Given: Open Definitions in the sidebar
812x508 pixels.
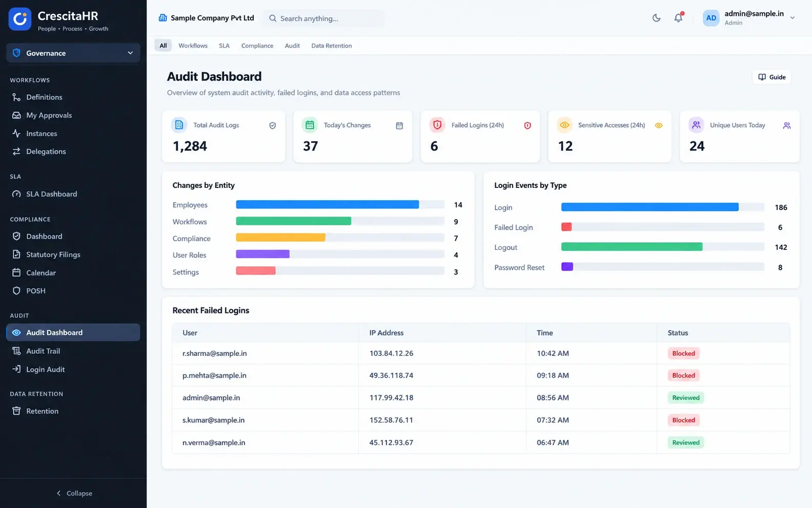Looking at the screenshot, I should (x=73, y=97).
